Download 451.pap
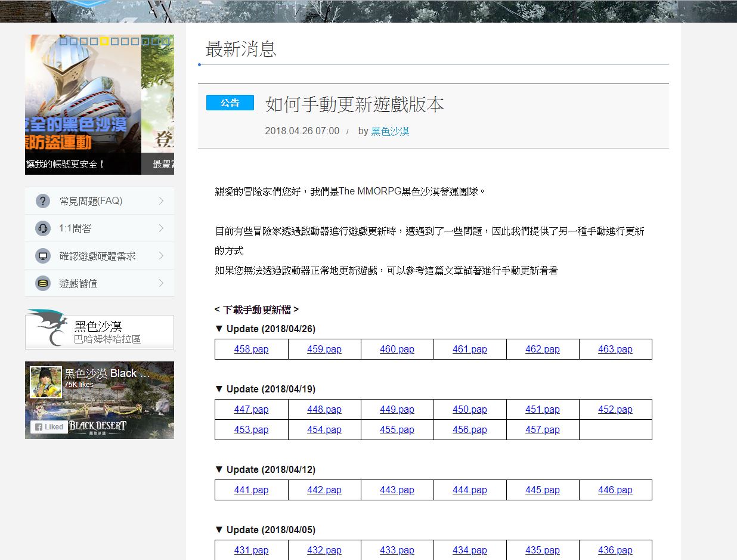This screenshot has height=560, width=737. (543, 410)
